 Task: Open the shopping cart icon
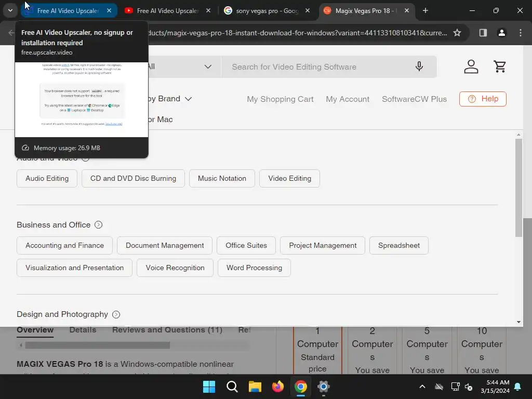[500, 66]
